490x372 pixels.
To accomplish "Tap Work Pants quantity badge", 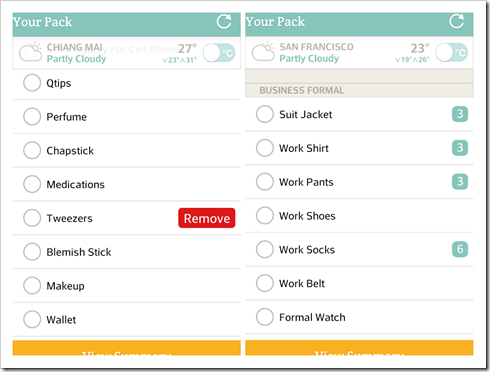I will click(460, 182).
